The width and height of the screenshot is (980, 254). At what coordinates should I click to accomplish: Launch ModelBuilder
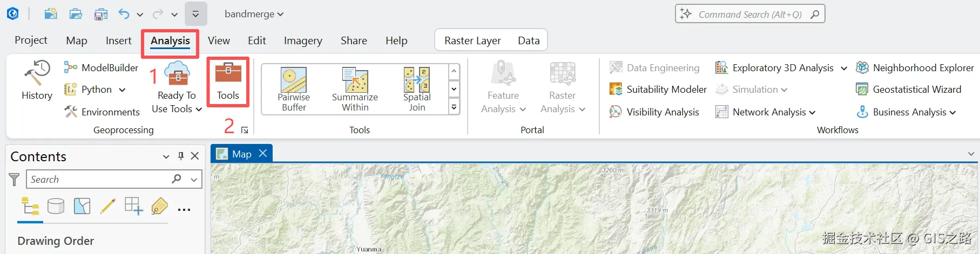point(102,67)
